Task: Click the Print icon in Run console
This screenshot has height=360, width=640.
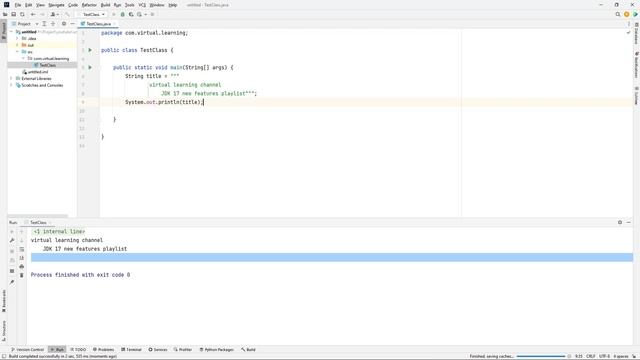Action: pos(22,267)
